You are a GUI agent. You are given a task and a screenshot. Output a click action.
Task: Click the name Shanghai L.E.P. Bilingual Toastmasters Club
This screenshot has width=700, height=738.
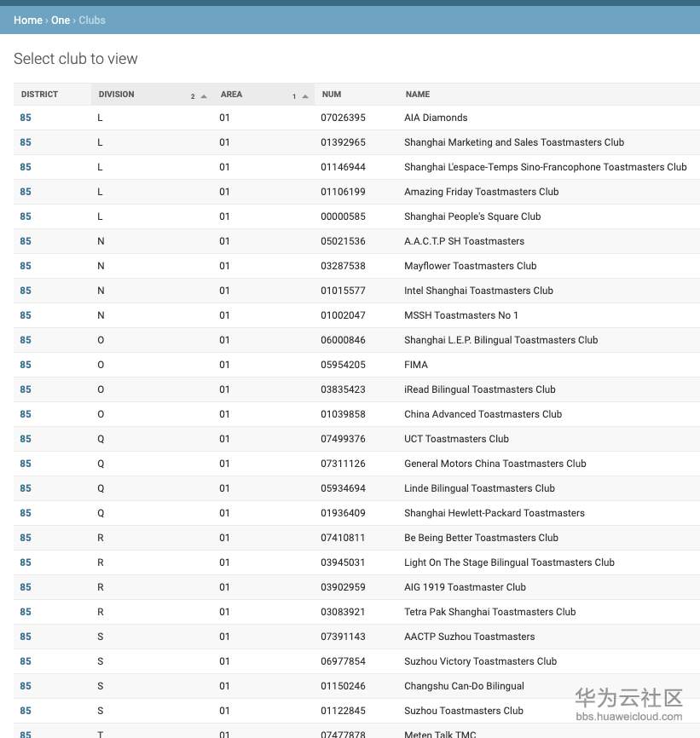(500, 340)
